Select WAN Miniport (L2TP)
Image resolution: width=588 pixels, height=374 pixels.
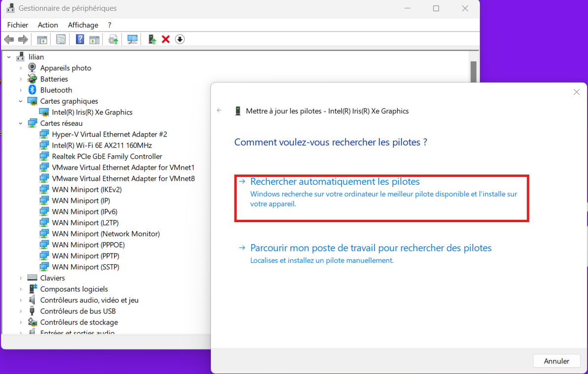click(x=86, y=223)
